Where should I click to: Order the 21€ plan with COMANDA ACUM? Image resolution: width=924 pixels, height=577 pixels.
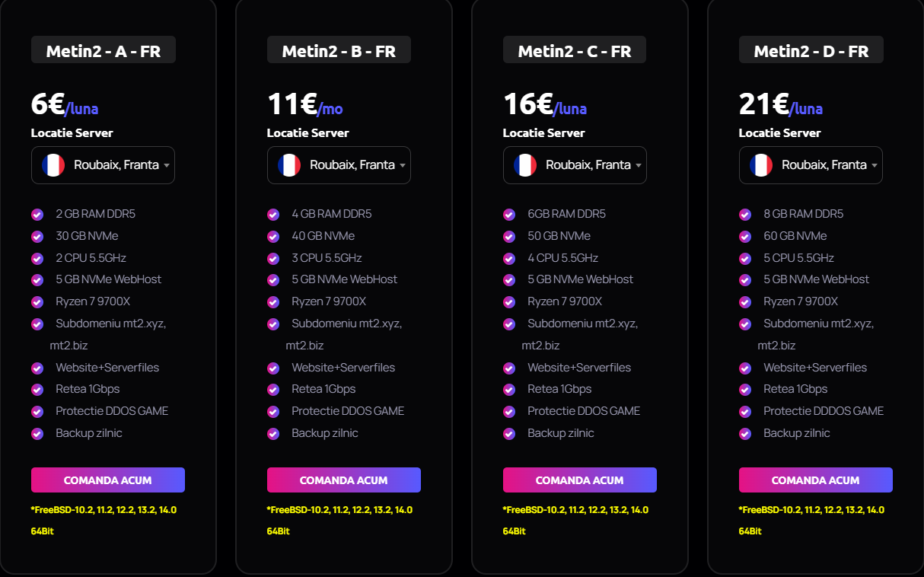tap(816, 480)
